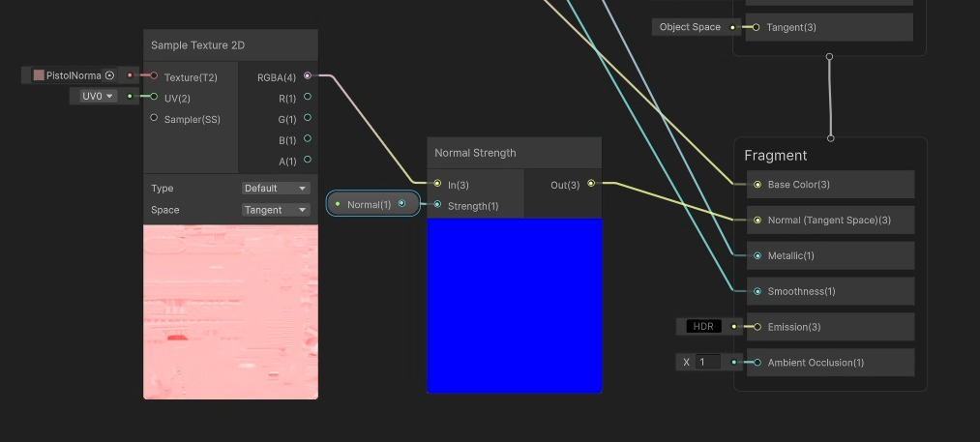980x442 pixels.
Task: Click the Base Color(3) fragment port
Action: coord(757,185)
